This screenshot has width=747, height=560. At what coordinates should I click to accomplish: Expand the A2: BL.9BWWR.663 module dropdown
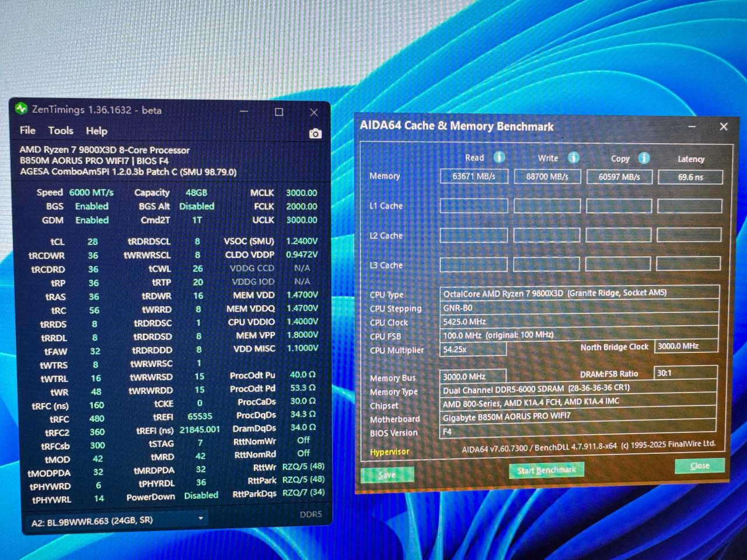coord(116,520)
